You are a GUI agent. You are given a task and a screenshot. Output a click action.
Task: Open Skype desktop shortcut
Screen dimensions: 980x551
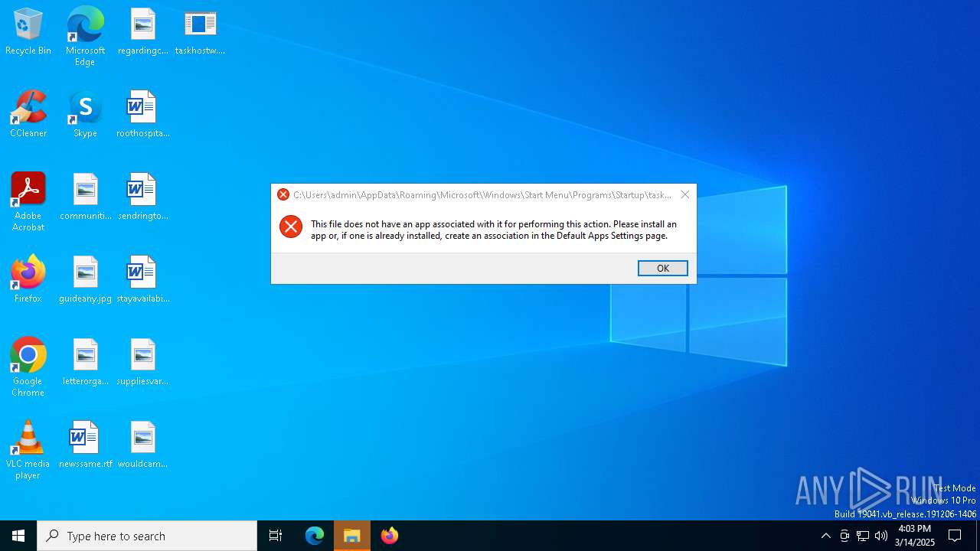pos(85,115)
